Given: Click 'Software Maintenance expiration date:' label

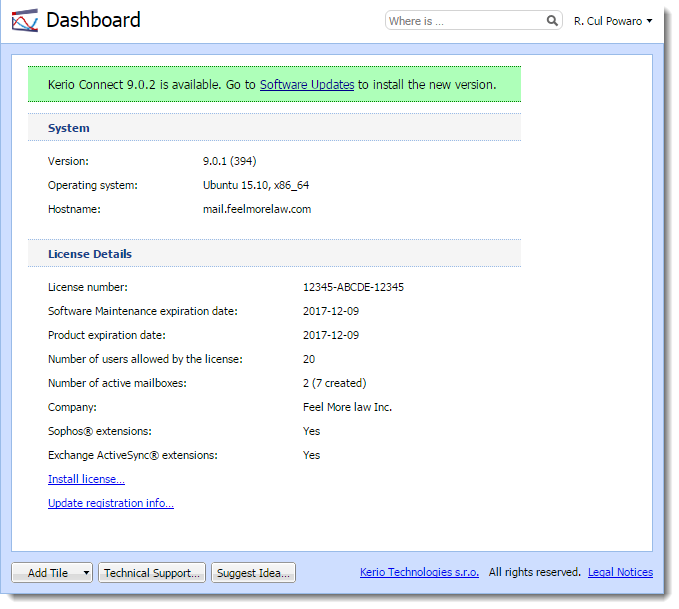Looking at the screenshot, I should pos(142,311).
